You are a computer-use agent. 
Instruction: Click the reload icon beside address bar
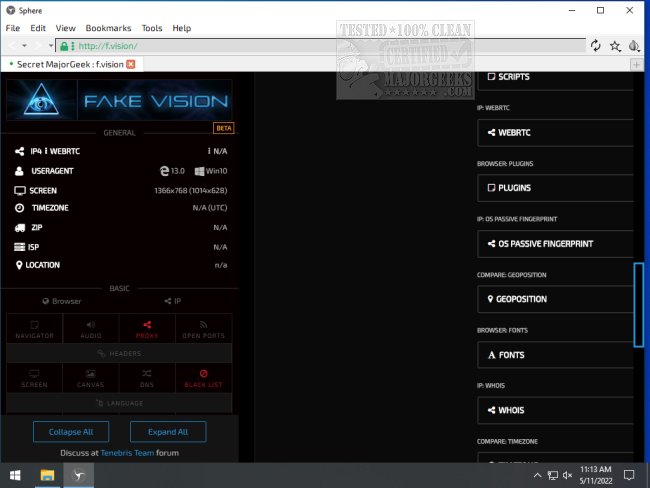coord(596,46)
